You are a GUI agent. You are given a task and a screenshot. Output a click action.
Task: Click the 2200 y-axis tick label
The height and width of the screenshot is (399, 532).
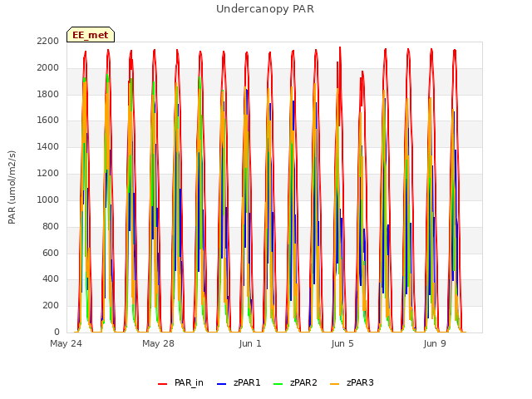[x=48, y=41]
